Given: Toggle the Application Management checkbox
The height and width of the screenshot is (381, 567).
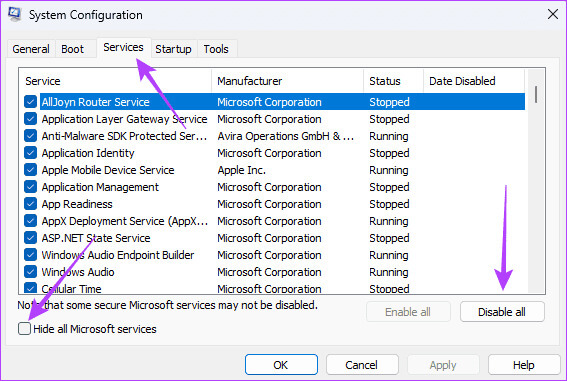Looking at the screenshot, I should [30, 187].
